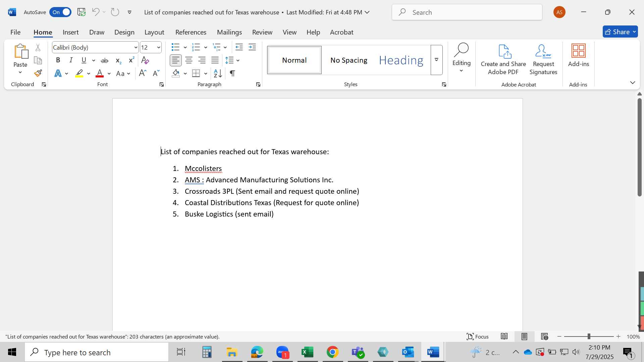Toggle Show/Hide paragraph marks
The image size is (644, 362).
[x=232, y=73]
